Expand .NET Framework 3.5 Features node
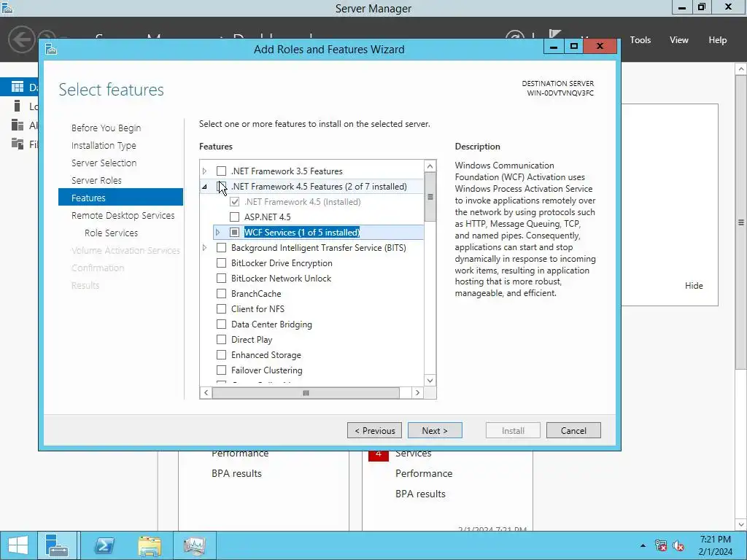This screenshot has height=560, width=747. 205,171
